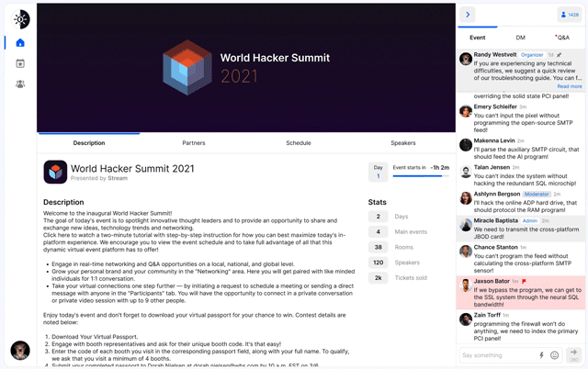The height and width of the screenshot is (369, 588).
Task: Switch to the DM tab
Action: [x=520, y=38]
